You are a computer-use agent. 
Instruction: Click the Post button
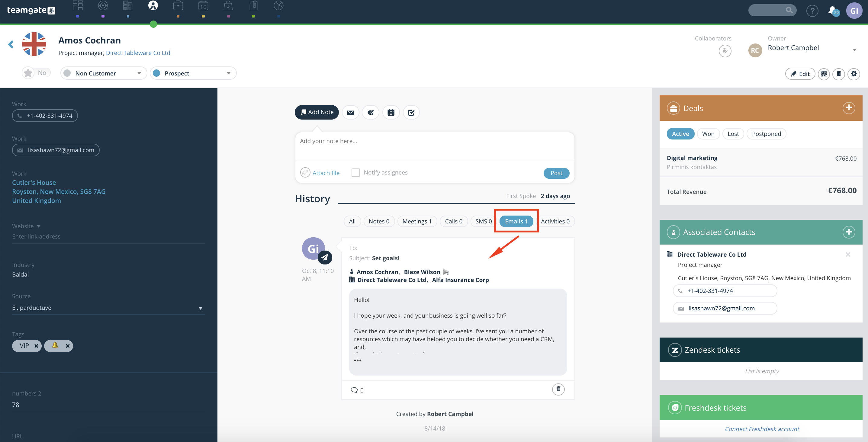point(556,173)
